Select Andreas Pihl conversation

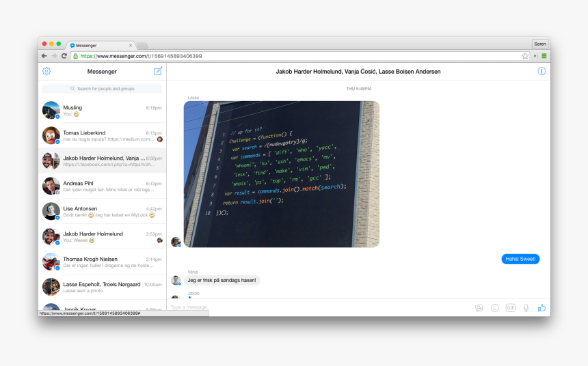click(102, 186)
